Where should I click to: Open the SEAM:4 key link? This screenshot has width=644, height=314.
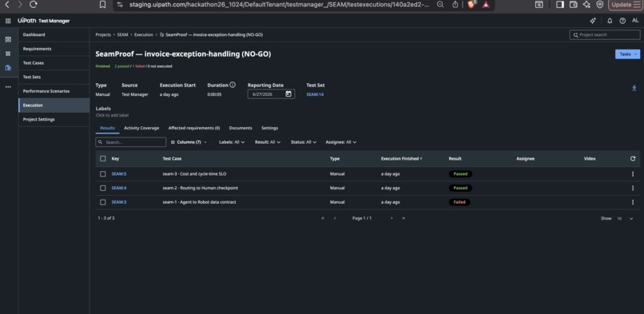pos(119,188)
